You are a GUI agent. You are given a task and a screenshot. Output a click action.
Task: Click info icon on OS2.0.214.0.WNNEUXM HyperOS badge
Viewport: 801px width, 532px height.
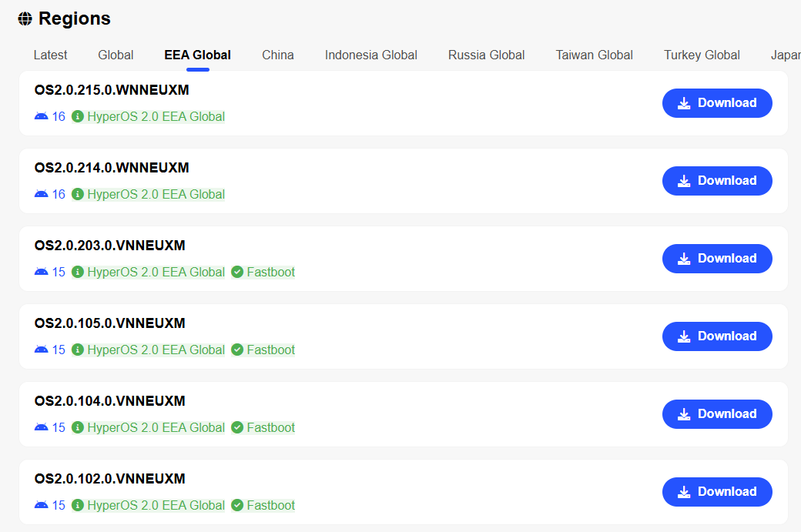[x=78, y=195]
